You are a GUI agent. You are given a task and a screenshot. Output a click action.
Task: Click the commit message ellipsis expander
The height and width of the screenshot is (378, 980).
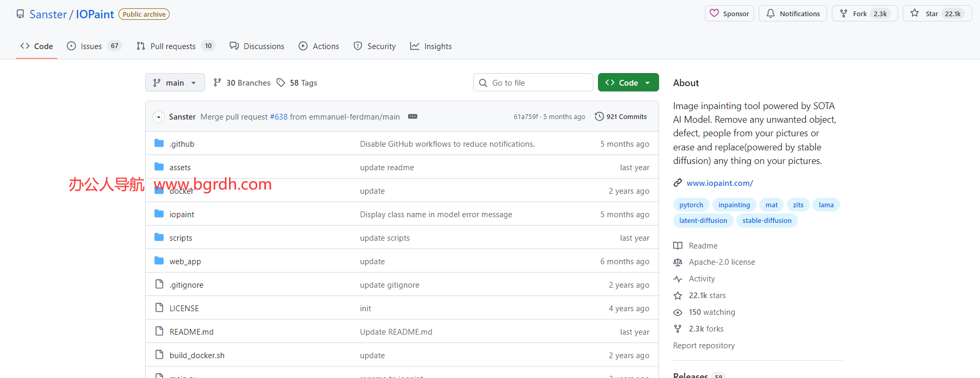click(x=412, y=116)
